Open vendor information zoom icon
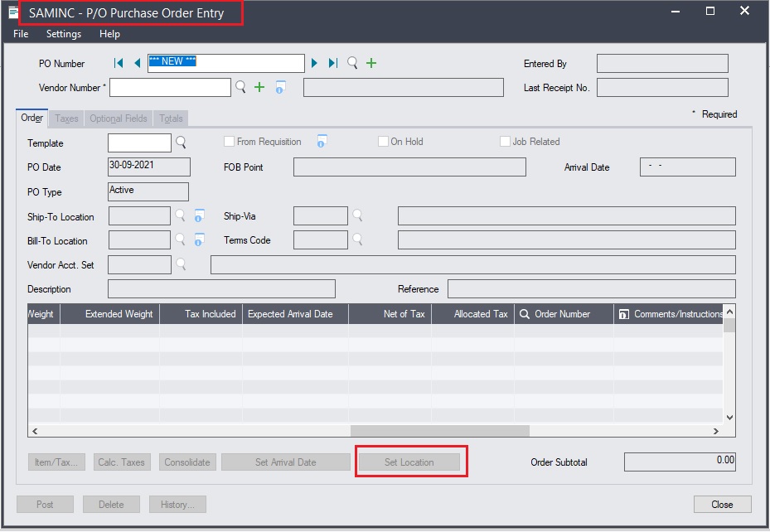Image resolution: width=770 pixels, height=532 pixels. coord(280,87)
